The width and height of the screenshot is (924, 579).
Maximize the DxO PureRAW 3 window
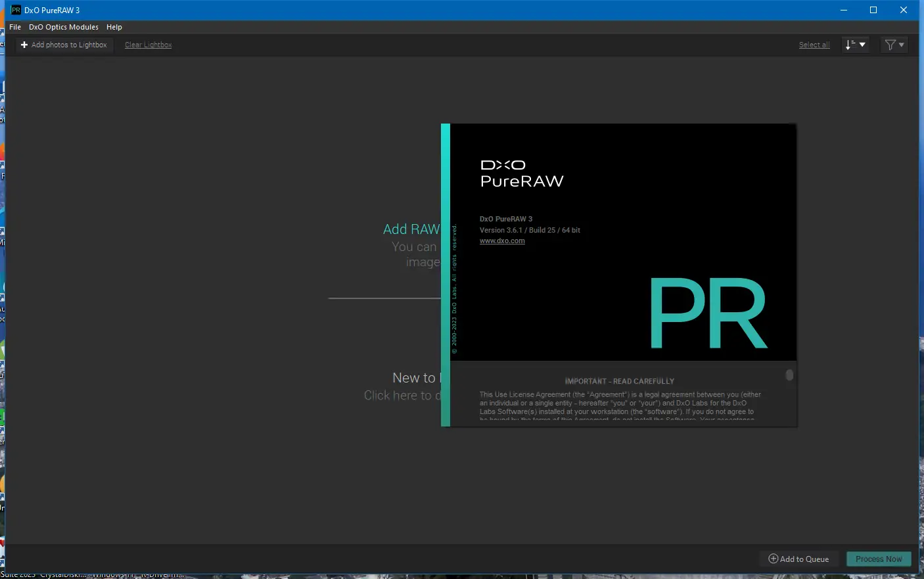point(873,10)
